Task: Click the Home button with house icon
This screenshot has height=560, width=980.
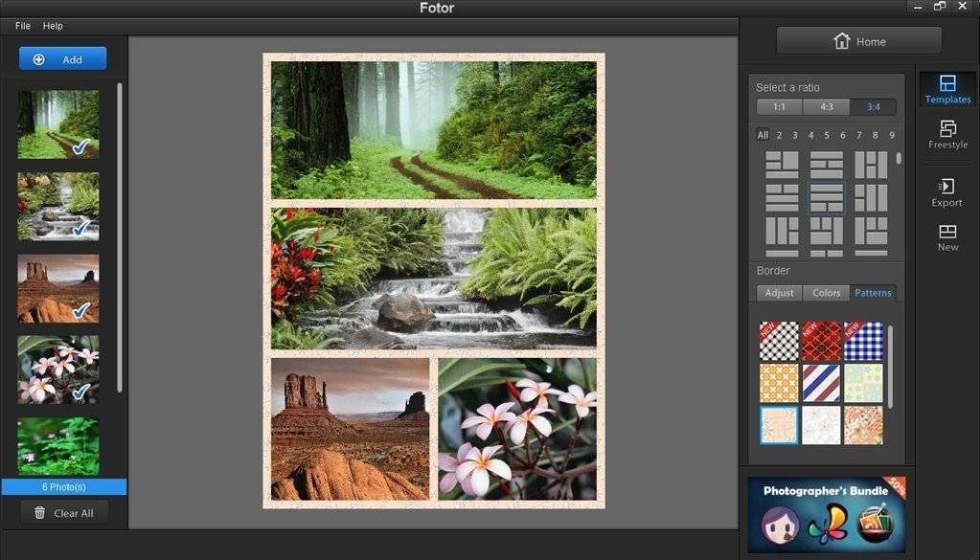Action: click(x=858, y=41)
